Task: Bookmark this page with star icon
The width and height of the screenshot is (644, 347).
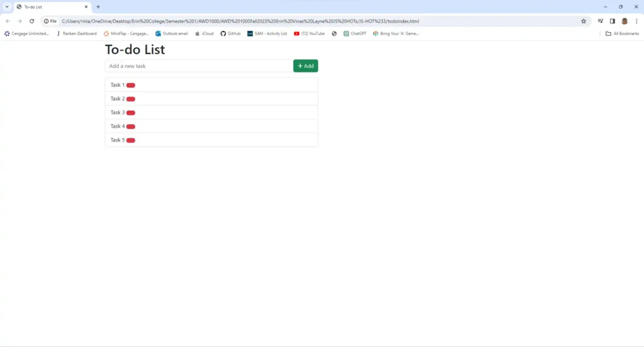Action: click(583, 21)
